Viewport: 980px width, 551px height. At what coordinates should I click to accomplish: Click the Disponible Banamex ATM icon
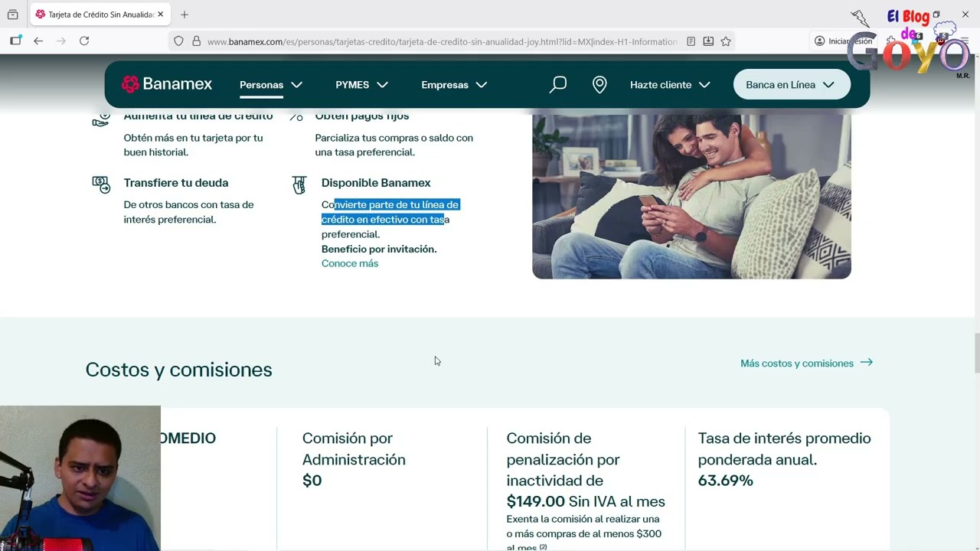[x=299, y=184]
